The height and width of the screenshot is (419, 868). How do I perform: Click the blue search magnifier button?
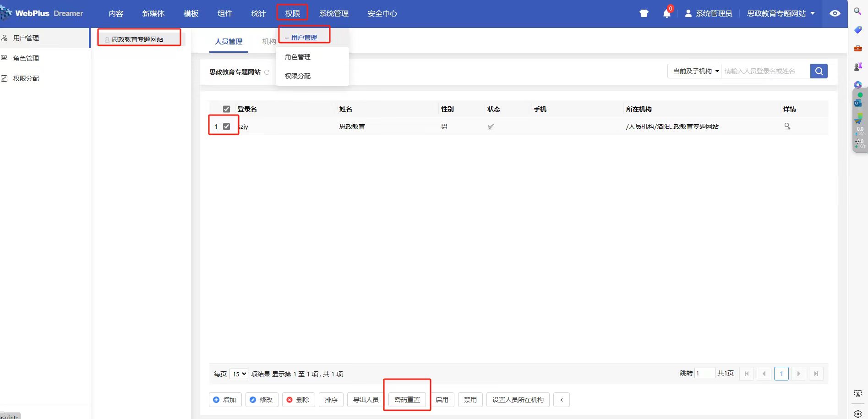coord(819,71)
